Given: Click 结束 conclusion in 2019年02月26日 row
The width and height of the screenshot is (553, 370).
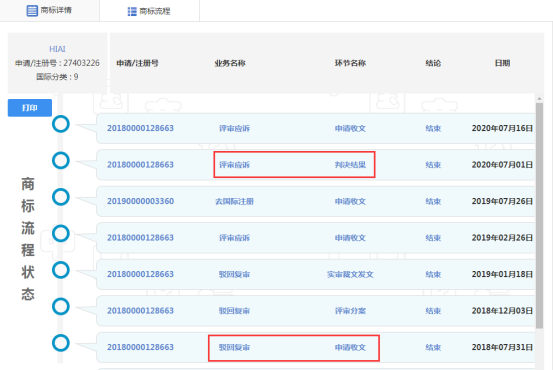Looking at the screenshot, I should click(x=433, y=238).
